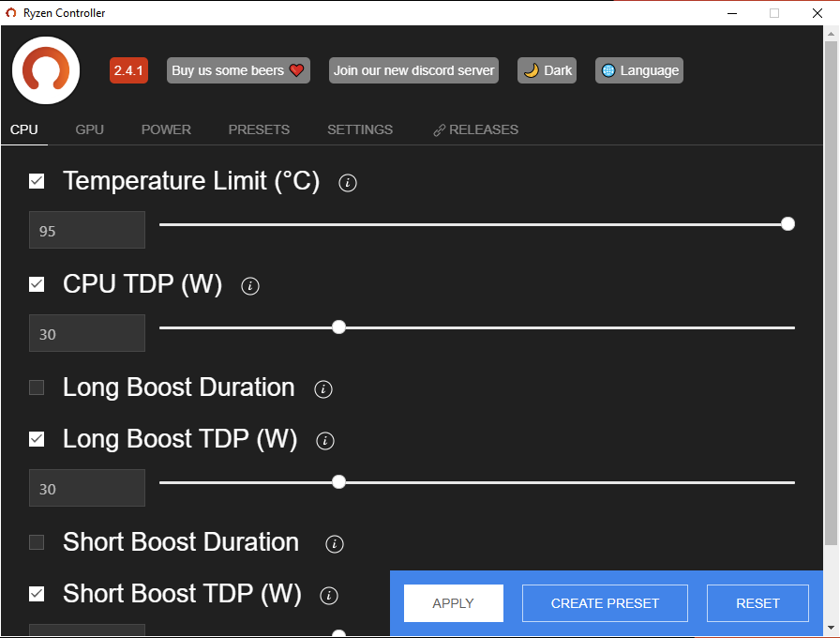
Task: Show info for Long Boost TDP (W)
Action: 325,441
